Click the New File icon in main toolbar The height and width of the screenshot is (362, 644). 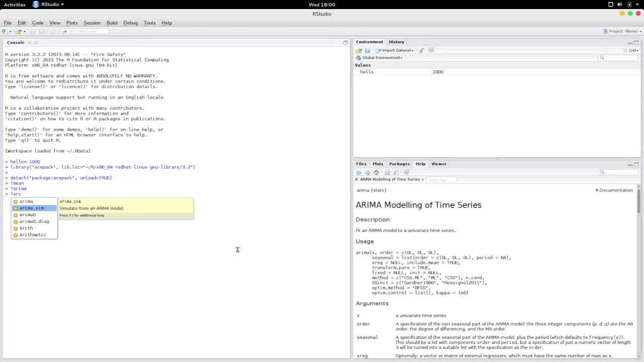point(4,31)
